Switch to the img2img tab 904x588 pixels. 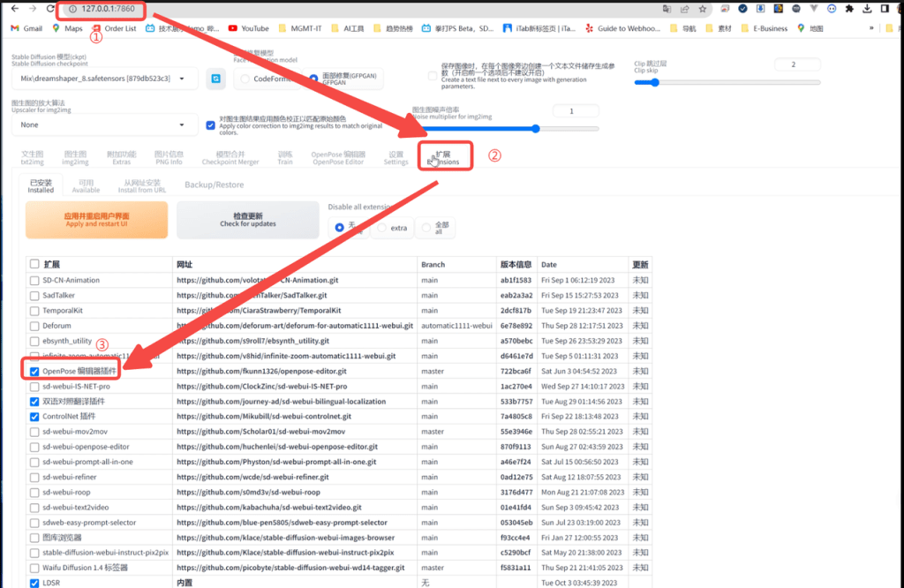point(76,157)
